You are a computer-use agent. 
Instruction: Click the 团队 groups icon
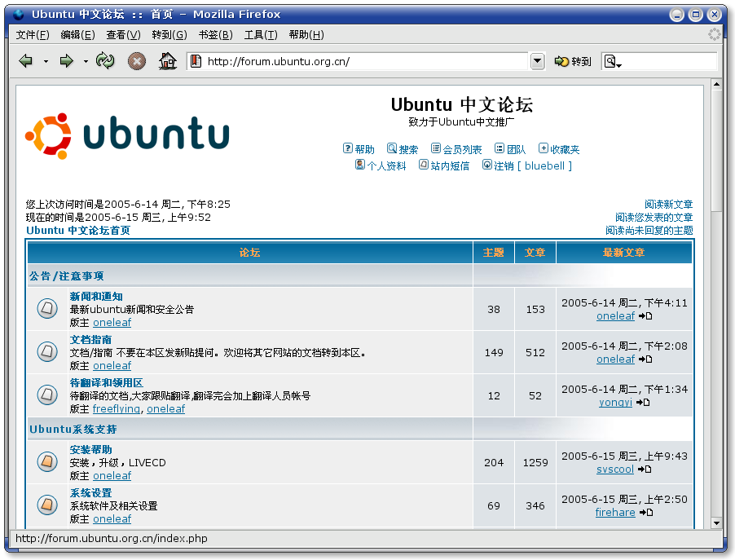point(500,148)
